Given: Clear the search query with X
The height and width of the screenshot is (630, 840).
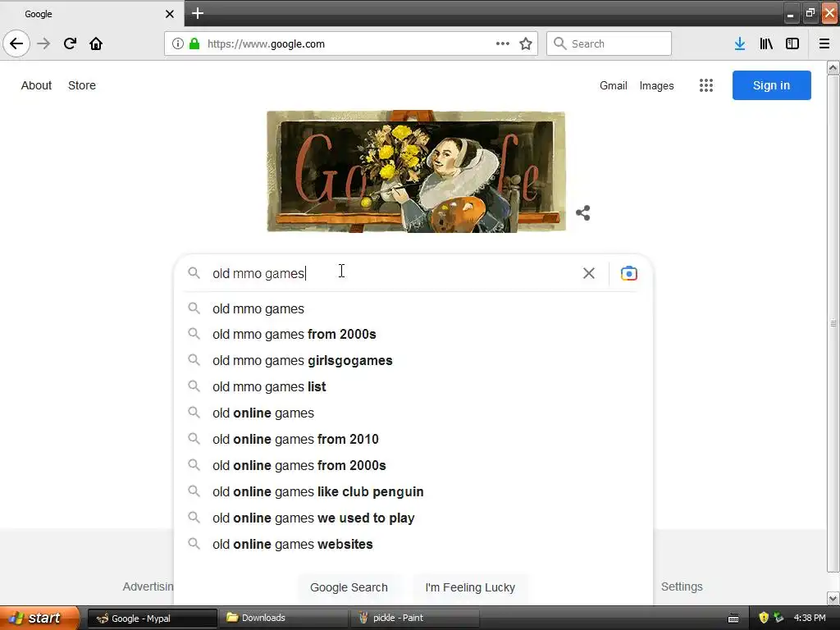Looking at the screenshot, I should click(589, 273).
